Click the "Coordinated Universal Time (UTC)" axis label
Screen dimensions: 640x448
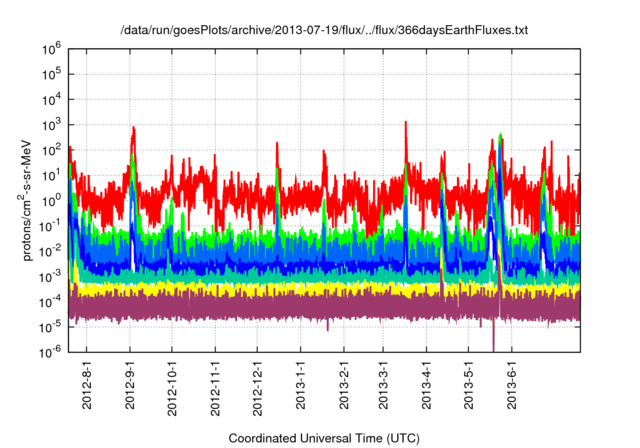click(321, 438)
